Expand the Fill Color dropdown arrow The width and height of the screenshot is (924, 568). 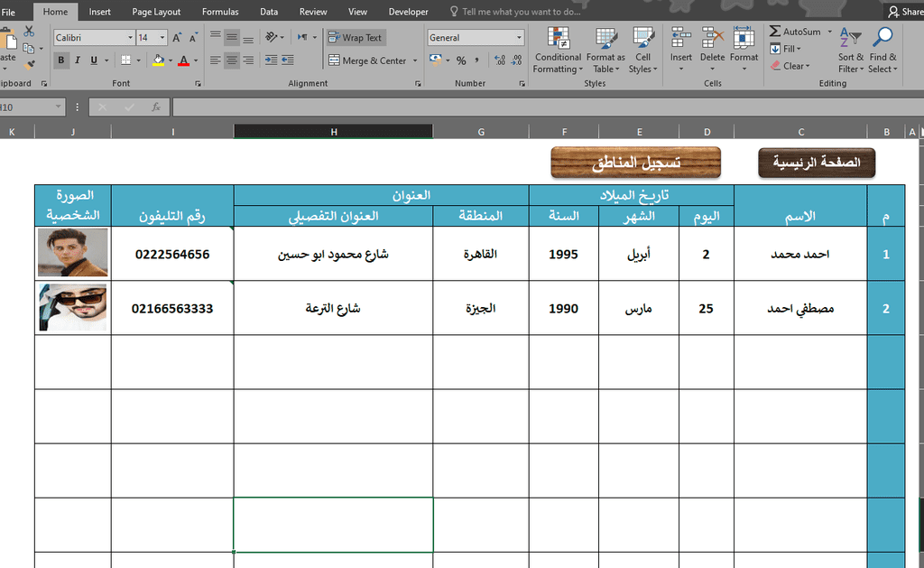(171, 61)
